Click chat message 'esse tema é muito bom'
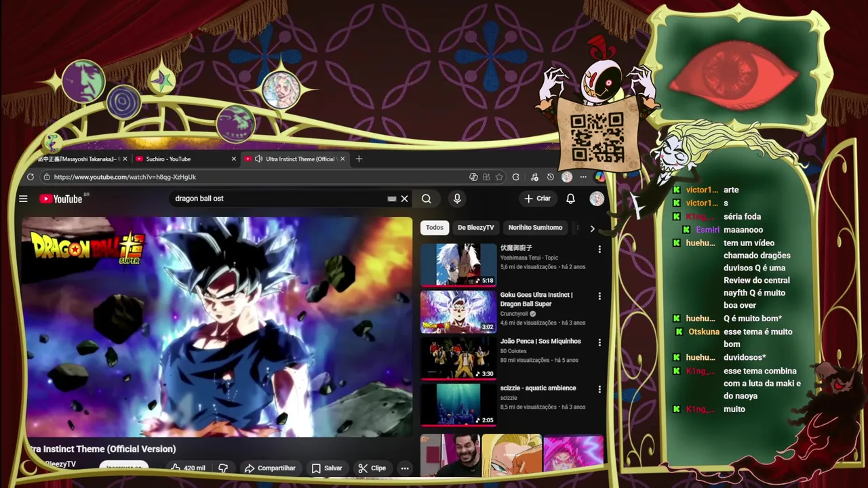 pyautogui.click(x=757, y=338)
